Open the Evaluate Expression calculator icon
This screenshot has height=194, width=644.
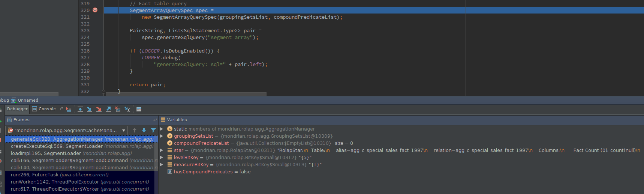click(139, 109)
